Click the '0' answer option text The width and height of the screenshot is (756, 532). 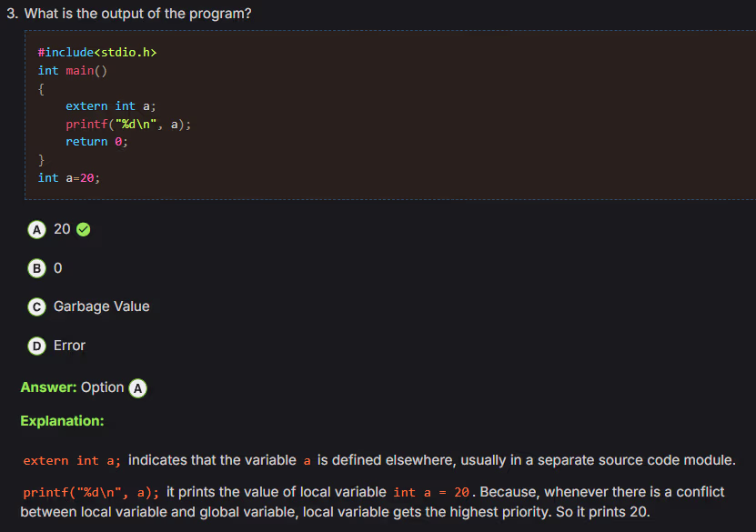(58, 268)
